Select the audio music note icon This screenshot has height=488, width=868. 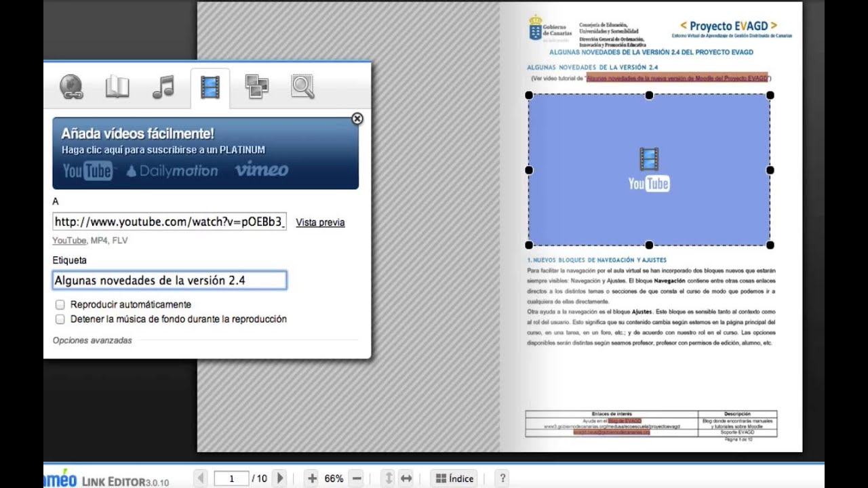coord(163,87)
